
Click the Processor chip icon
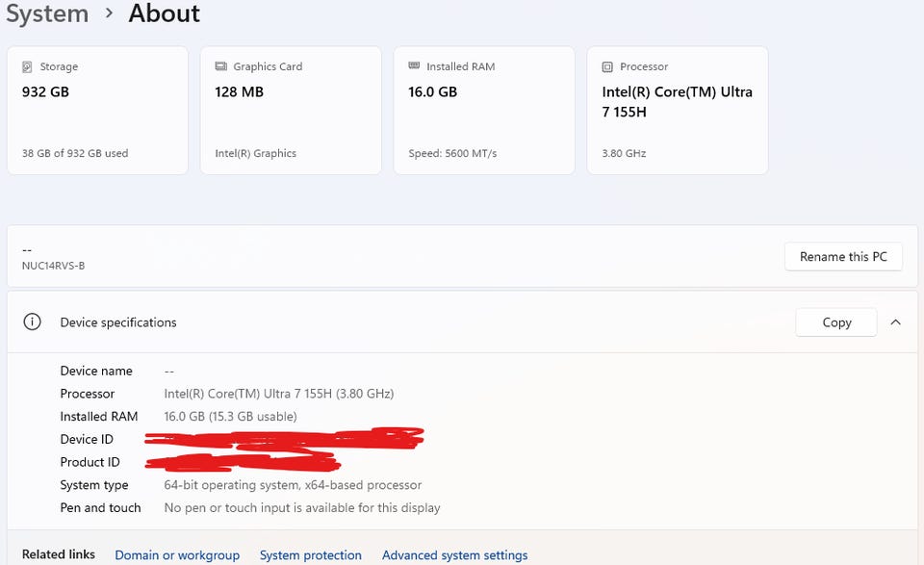click(607, 67)
